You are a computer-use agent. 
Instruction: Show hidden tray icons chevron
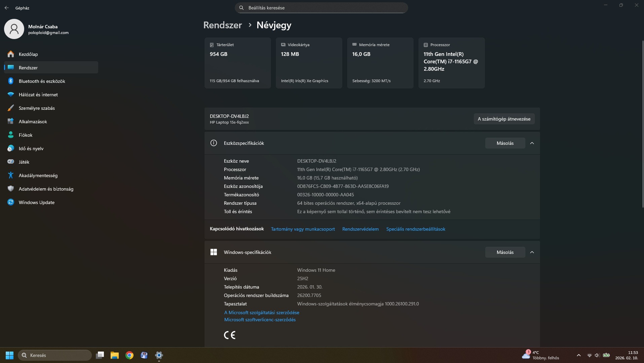pyautogui.click(x=579, y=355)
